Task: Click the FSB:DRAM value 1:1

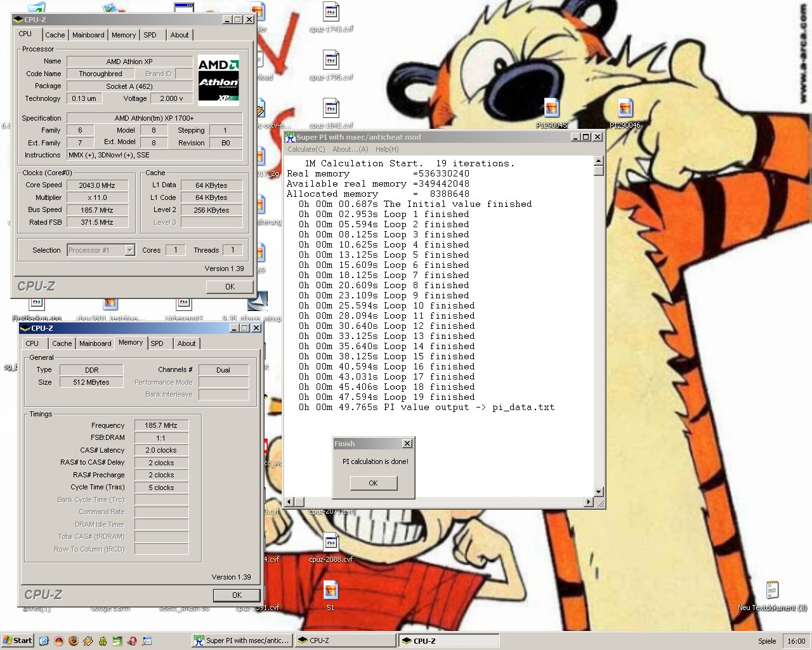Action: (161, 438)
